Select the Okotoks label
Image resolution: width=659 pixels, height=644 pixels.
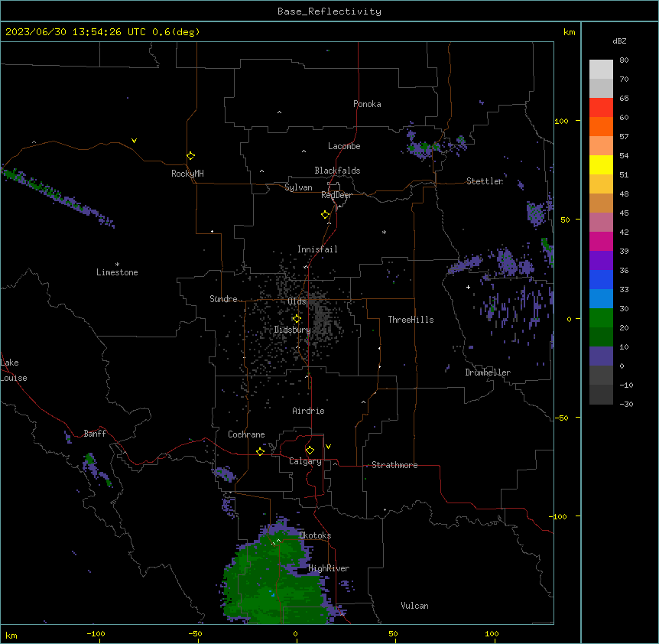point(315,535)
